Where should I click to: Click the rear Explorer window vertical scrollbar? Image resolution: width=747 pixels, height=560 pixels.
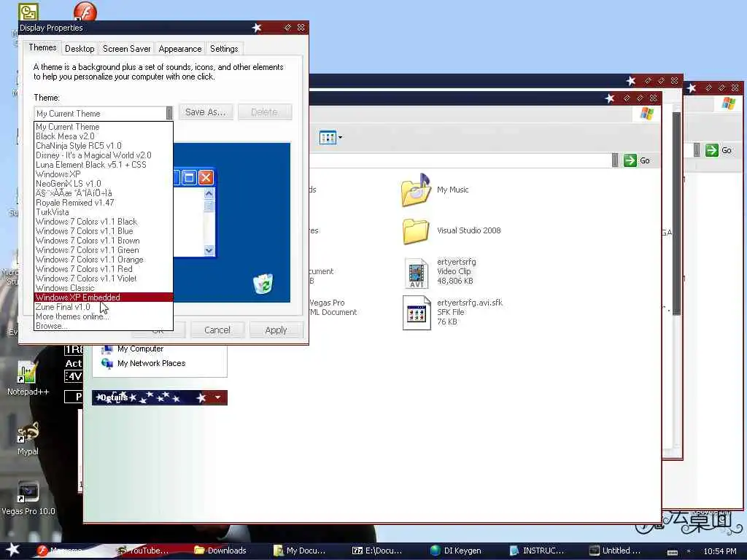(x=676, y=214)
